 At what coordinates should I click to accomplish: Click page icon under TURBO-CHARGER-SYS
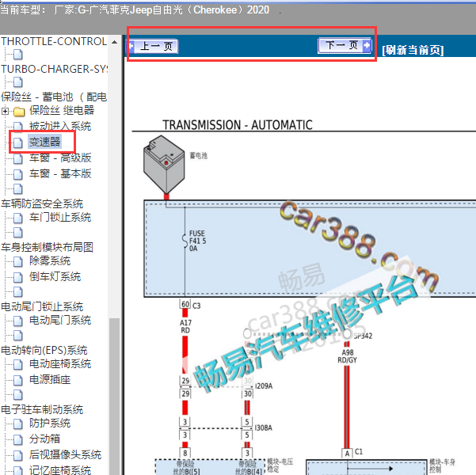(x=18, y=82)
